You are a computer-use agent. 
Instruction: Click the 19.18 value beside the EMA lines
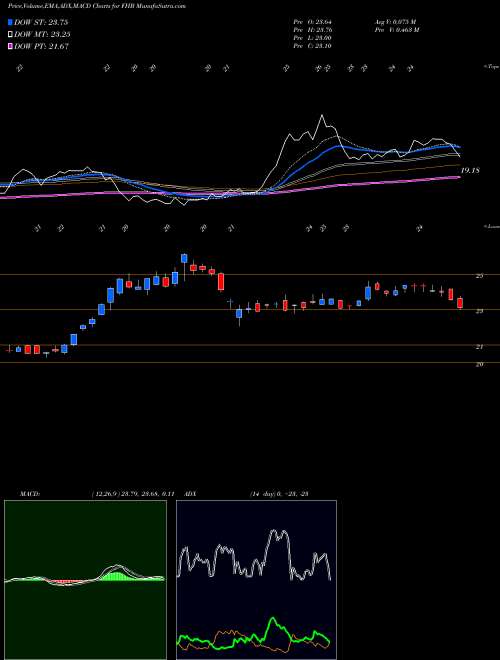[471, 170]
